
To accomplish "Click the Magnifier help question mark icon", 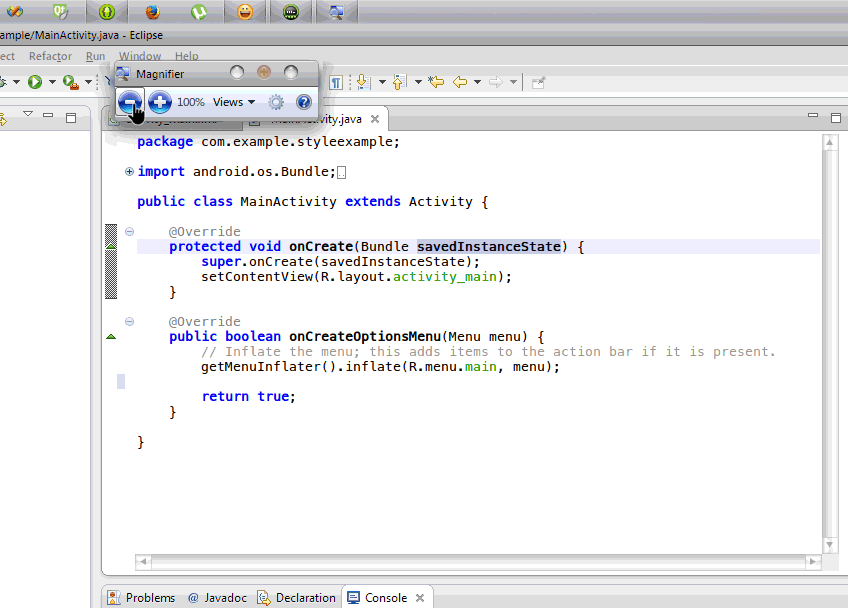I will [x=304, y=102].
